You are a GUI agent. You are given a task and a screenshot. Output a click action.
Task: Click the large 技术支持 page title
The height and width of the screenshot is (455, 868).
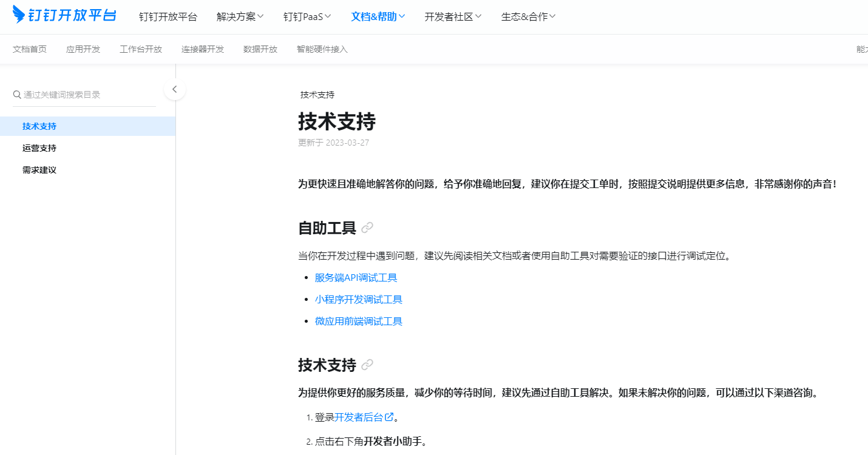337,122
